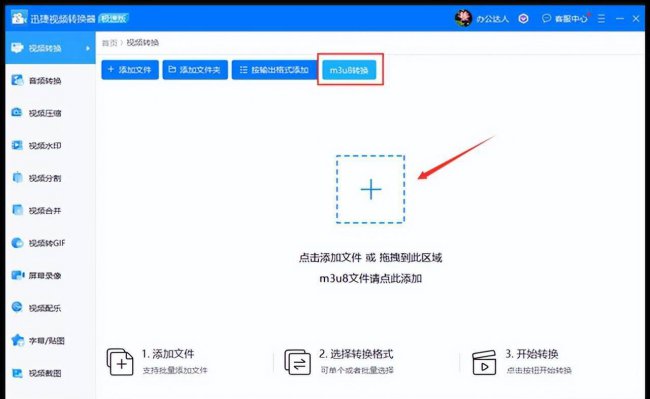The image size is (650, 399).
Task: Open 视频压缩 video compression in sidebar
Action: (50, 113)
